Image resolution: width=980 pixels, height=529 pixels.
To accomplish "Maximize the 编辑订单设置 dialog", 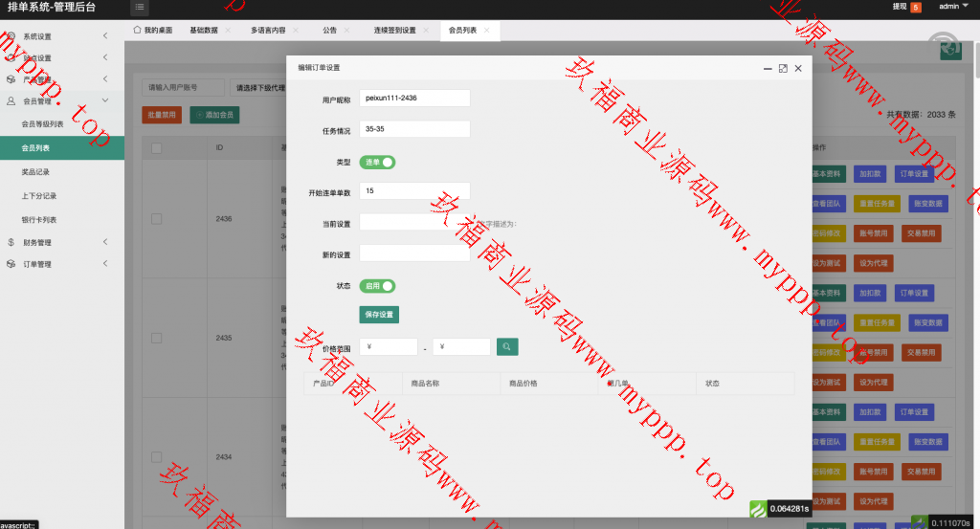I will click(x=783, y=68).
